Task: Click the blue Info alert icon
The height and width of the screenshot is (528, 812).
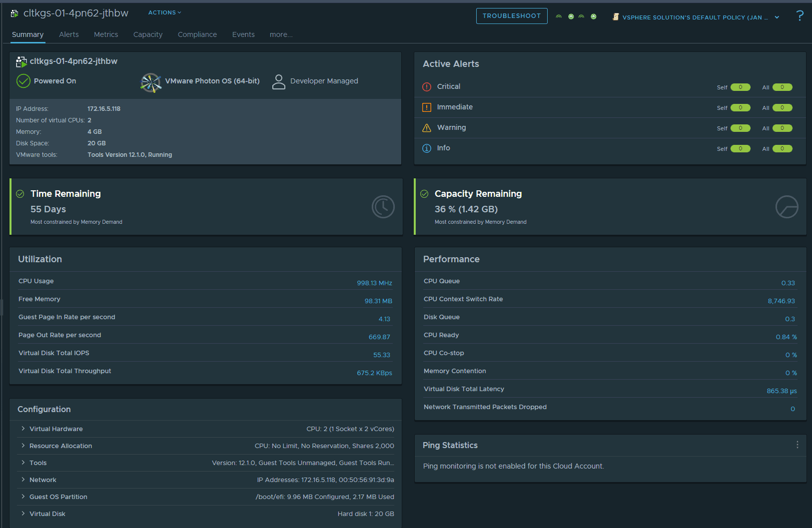Action: click(x=427, y=148)
